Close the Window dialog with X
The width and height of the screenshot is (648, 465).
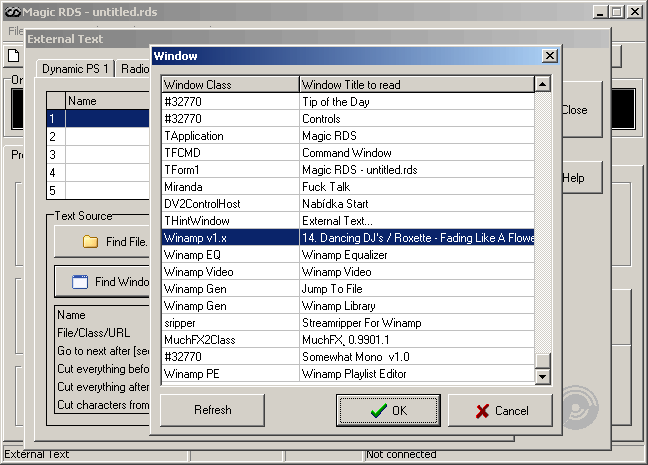(x=550, y=56)
